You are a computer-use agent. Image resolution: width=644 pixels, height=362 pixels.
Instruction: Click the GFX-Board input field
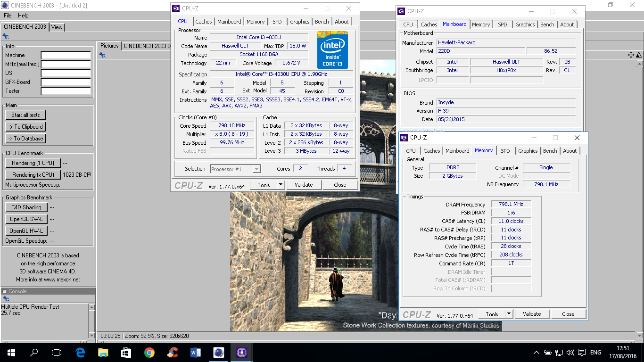click(x=66, y=82)
